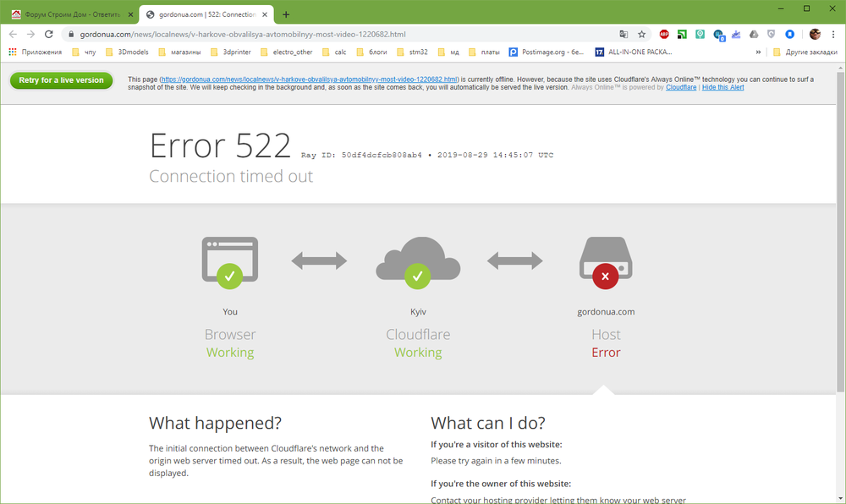
Task: Click the AdBlock Plus extension icon
Action: pos(664,34)
